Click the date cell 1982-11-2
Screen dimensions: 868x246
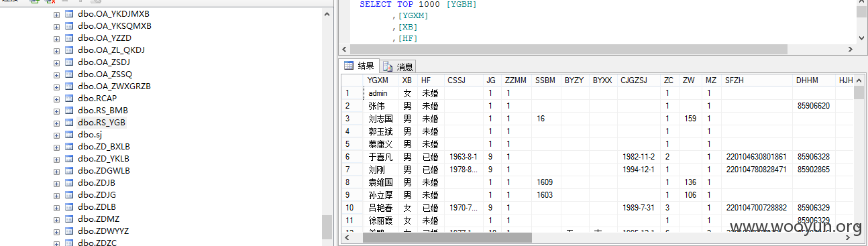click(x=639, y=157)
